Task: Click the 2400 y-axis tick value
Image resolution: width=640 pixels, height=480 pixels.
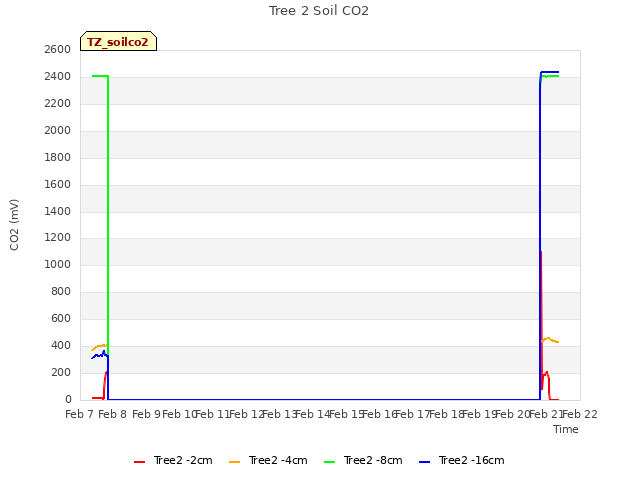Action: 58,76
